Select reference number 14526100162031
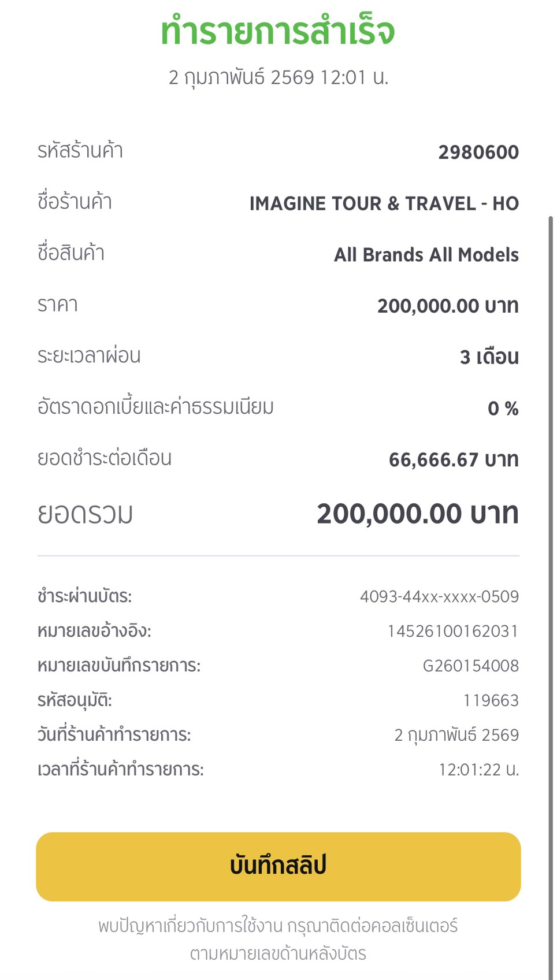 (452, 631)
